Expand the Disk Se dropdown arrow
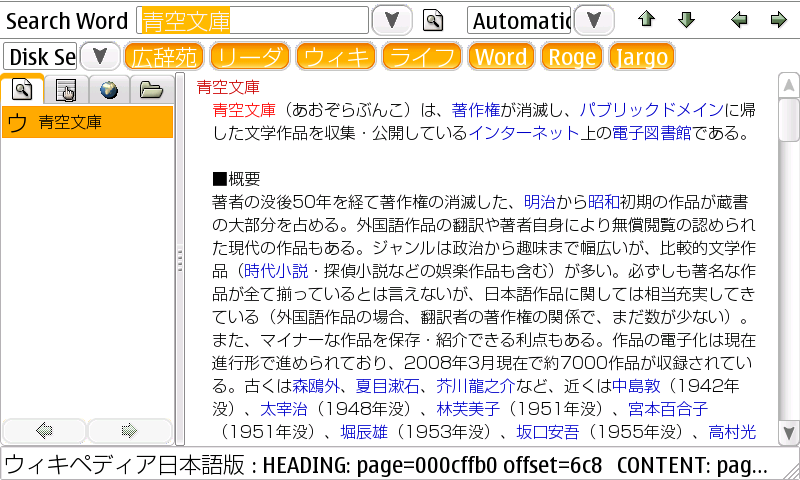The width and height of the screenshot is (800, 480). tap(99, 57)
